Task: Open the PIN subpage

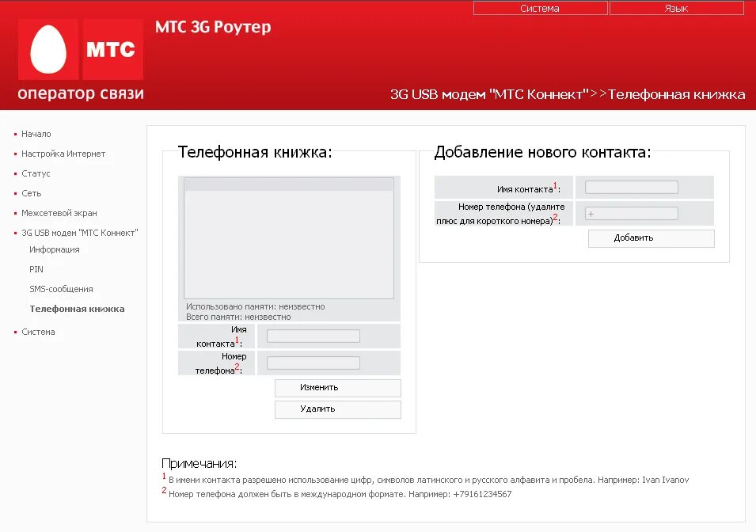Action: (36, 270)
